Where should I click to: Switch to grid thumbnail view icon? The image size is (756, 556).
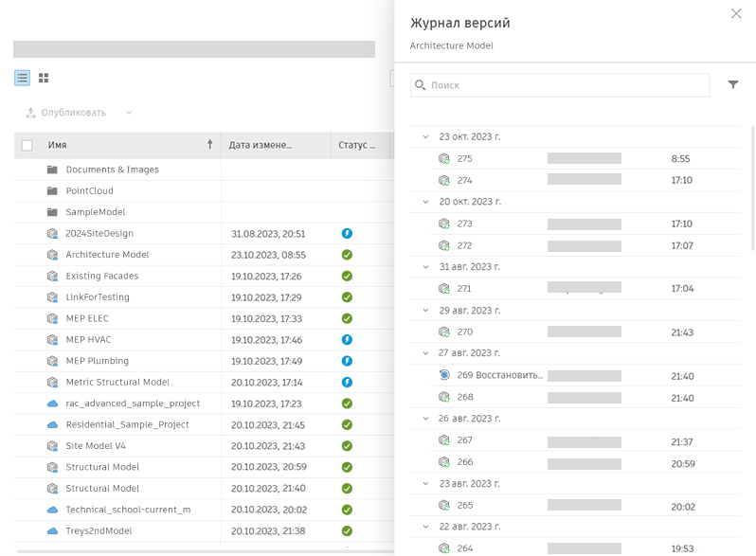pos(44,78)
